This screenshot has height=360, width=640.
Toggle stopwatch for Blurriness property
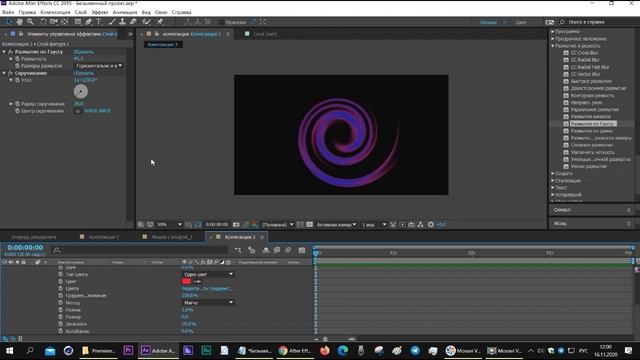point(18,59)
